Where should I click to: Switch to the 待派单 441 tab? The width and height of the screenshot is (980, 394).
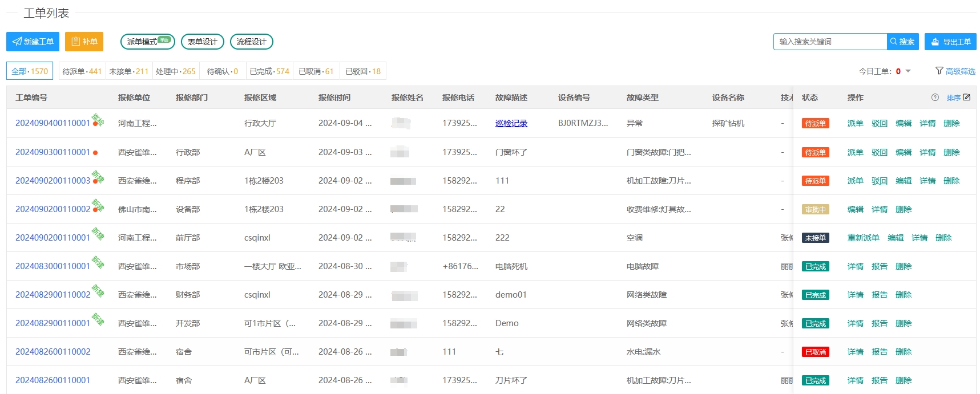coord(82,71)
